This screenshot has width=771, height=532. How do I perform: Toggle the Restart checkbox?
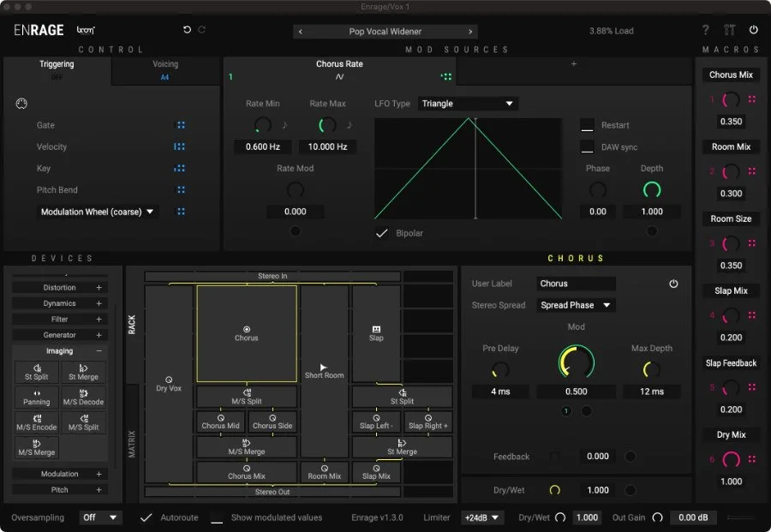pos(587,125)
